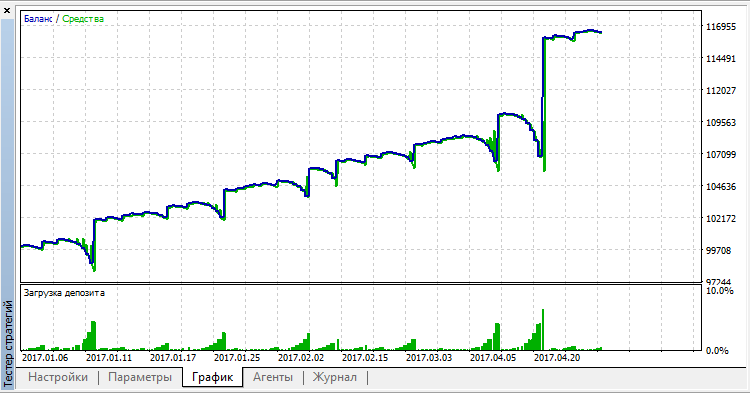This screenshot has width=750, height=394.
Task: Click the 107099 price axis value
Action: coord(721,155)
